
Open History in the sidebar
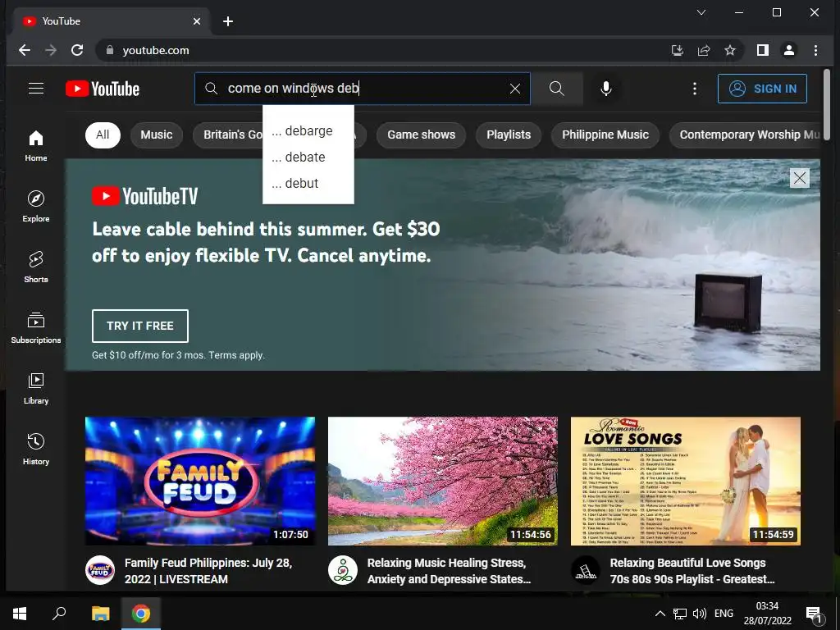[36, 449]
